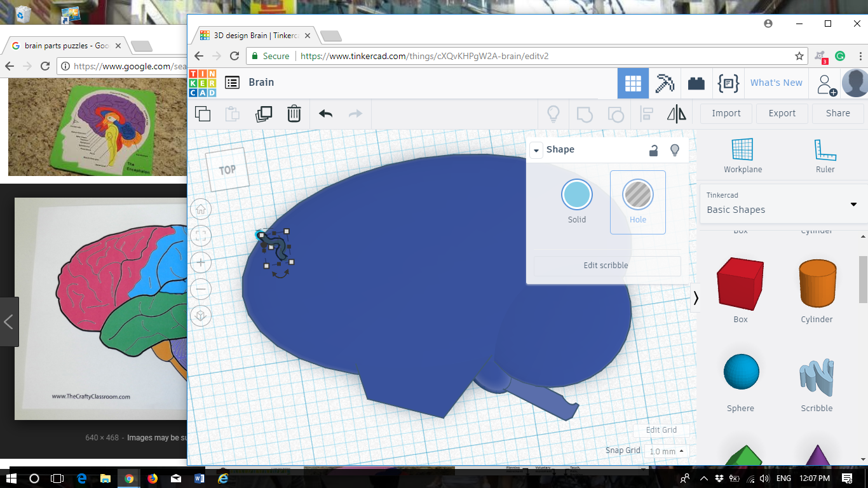This screenshot has height=488, width=868.
Task: Click the Edit scribble button
Action: tap(606, 266)
